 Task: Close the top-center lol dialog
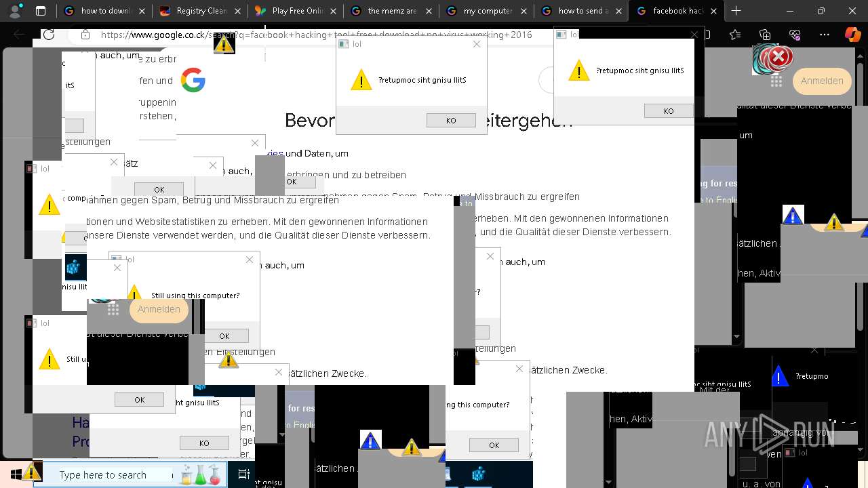coord(477,44)
